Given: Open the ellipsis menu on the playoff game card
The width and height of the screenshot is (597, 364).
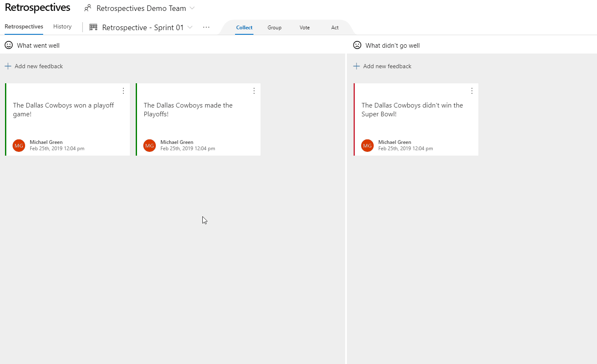Looking at the screenshot, I should click(123, 90).
